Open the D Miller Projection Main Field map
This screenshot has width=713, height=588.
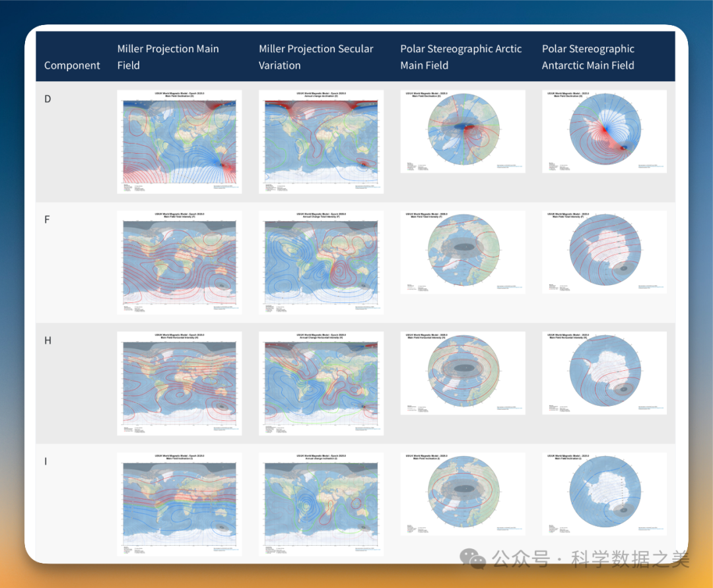pos(180,142)
